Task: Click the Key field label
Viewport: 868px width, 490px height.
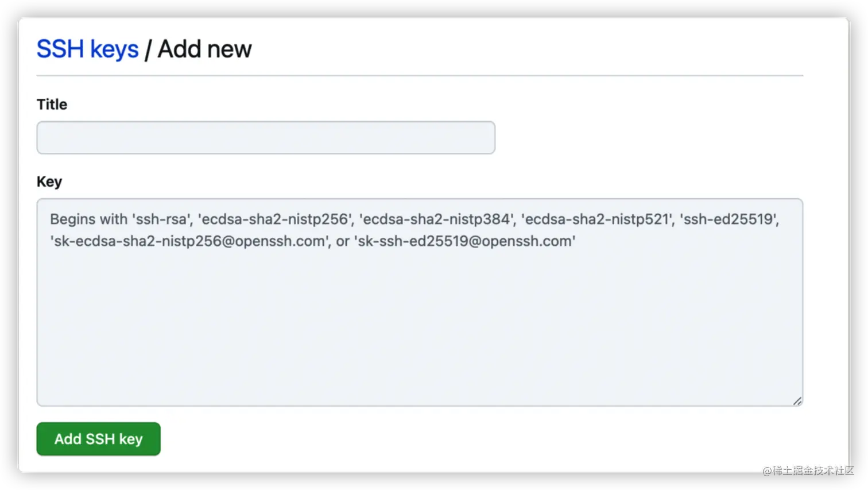Action: tap(49, 182)
